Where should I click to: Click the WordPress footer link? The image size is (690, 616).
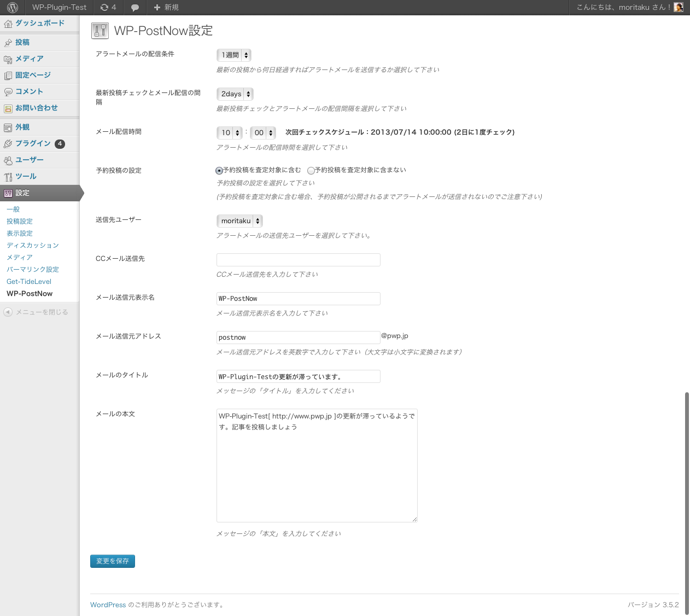(108, 605)
